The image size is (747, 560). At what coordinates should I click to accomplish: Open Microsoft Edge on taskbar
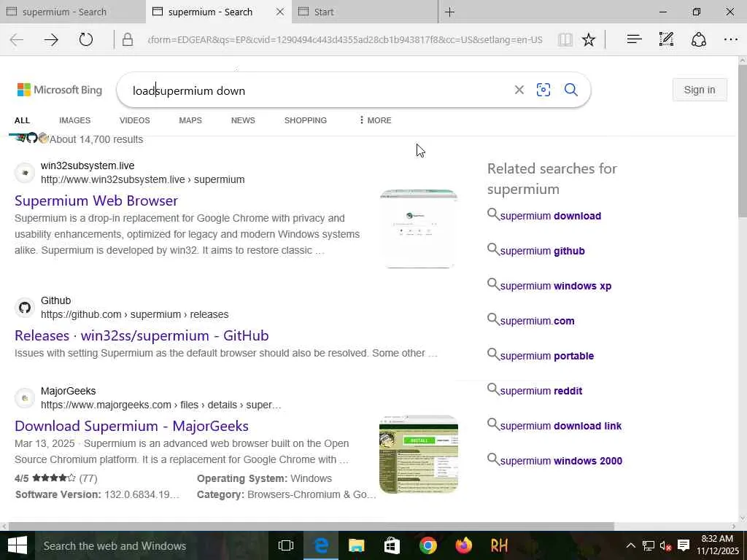pos(321,545)
